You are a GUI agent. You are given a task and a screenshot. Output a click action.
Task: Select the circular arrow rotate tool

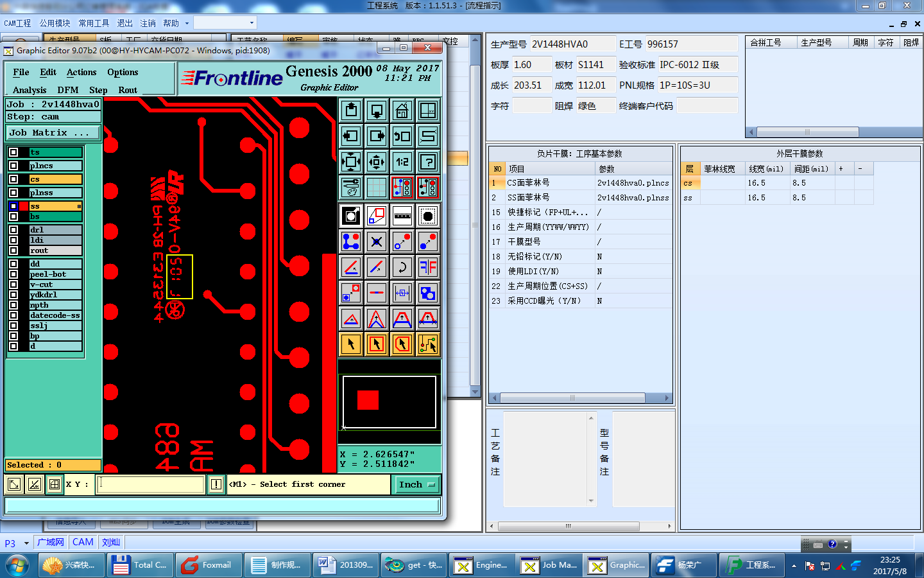click(x=402, y=267)
